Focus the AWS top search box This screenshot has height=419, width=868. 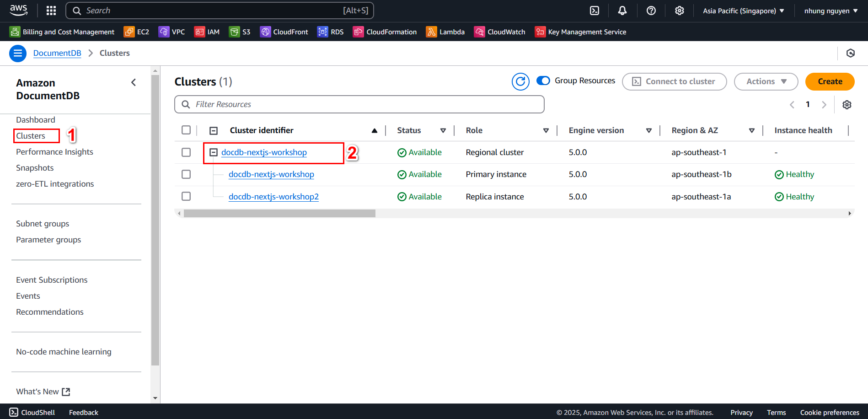point(220,11)
